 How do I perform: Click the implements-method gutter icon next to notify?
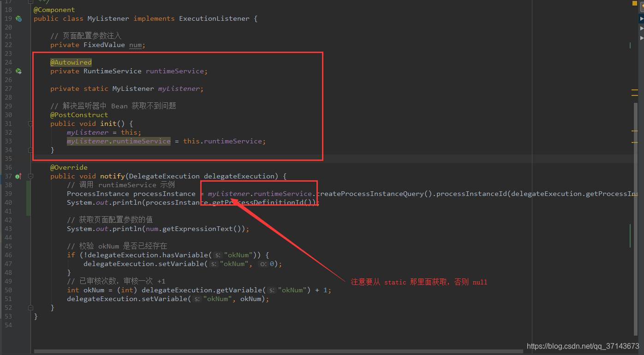tap(18, 176)
